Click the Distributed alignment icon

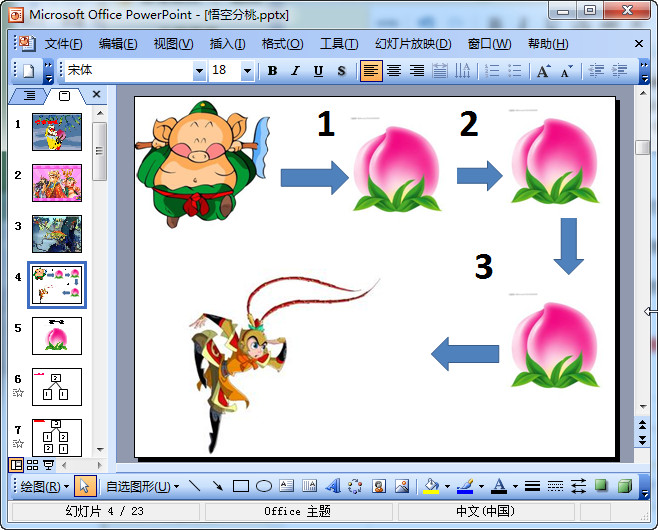coord(440,70)
